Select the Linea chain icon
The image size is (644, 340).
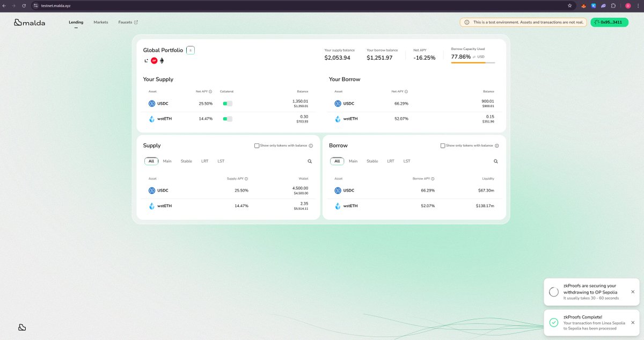(x=146, y=61)
